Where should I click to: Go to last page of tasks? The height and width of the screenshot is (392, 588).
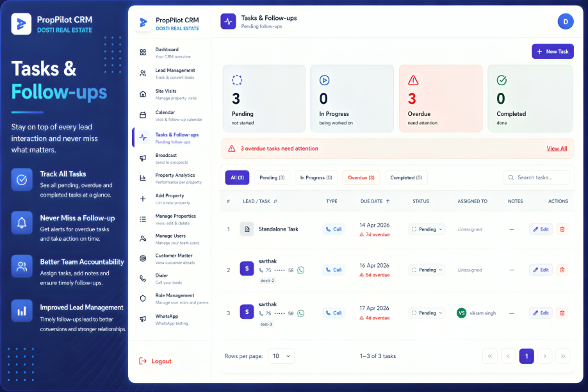(x=563, y=356)
